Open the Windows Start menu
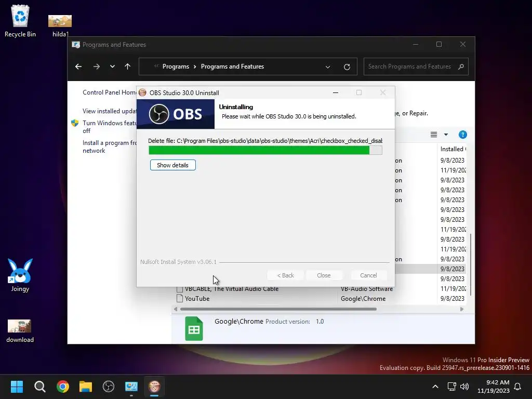 (17, 387)
